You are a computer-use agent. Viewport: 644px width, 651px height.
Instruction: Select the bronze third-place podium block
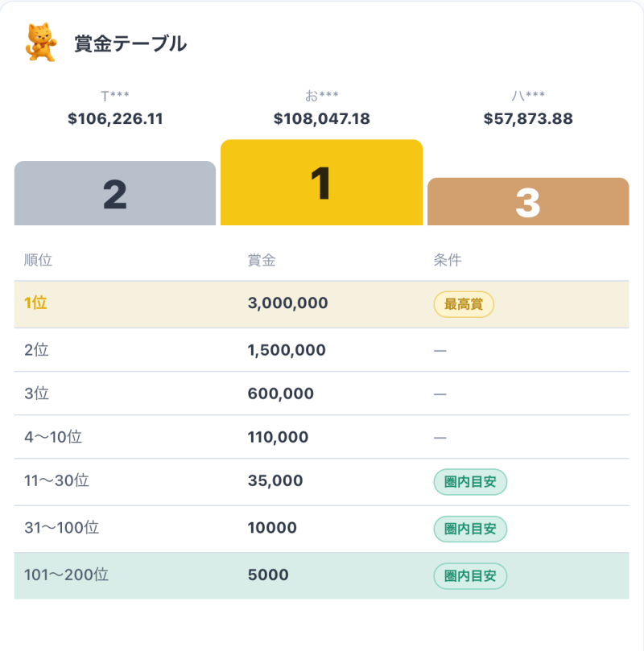click(528, 201)
